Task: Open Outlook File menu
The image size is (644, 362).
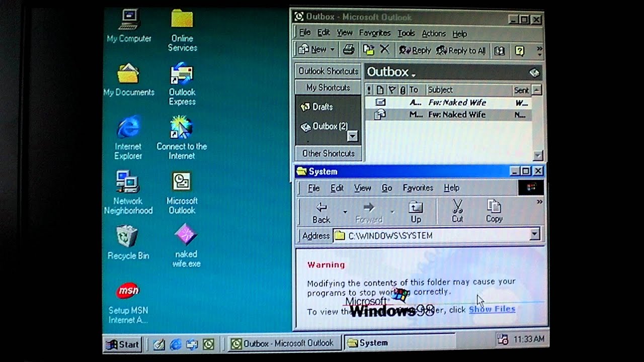Action: click(x=305, y=33)
